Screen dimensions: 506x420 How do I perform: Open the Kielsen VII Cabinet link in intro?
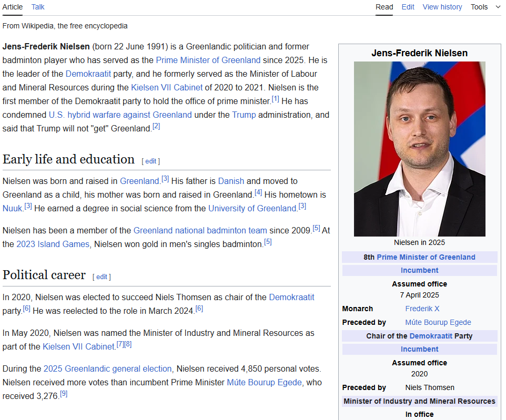(167, 87)
